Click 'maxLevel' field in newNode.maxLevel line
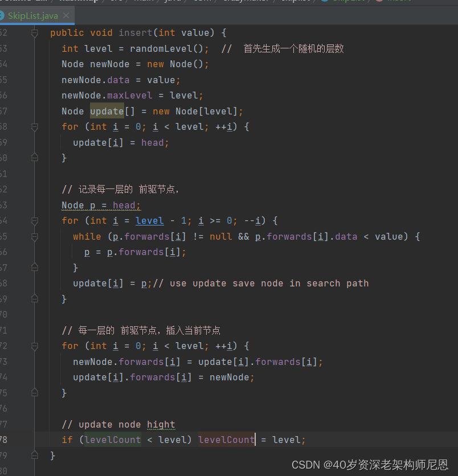Image resolution: width=458 pixels, height=476 pixels. click(130, 95)
